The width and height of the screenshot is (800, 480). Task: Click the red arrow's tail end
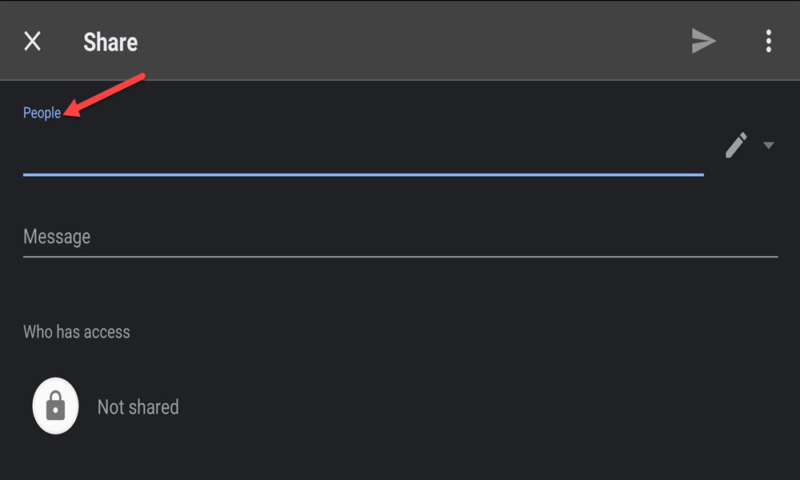tap(144, 76)
